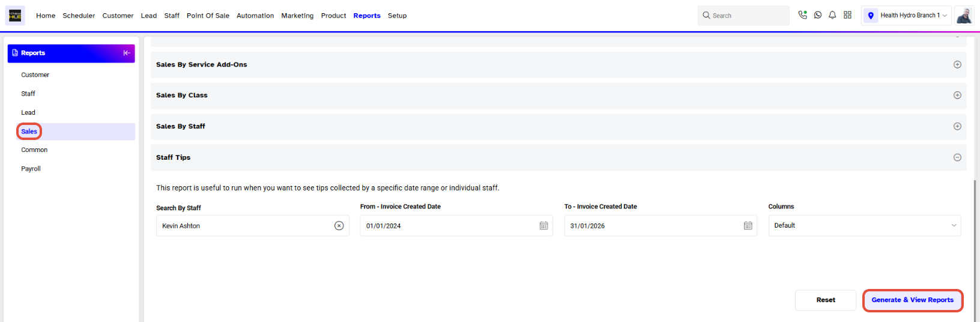Screen dimensions: 980x322
Task: Go to Home menu
Action: tap(46, 16)
